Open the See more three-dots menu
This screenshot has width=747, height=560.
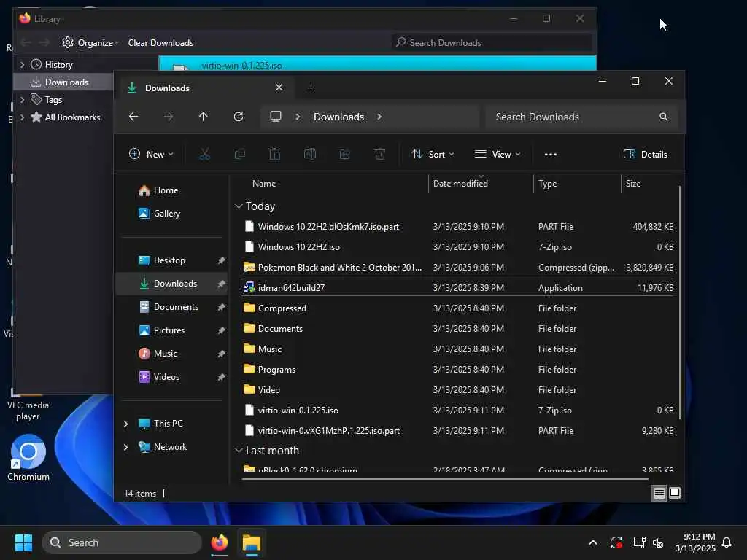(551, 155)
